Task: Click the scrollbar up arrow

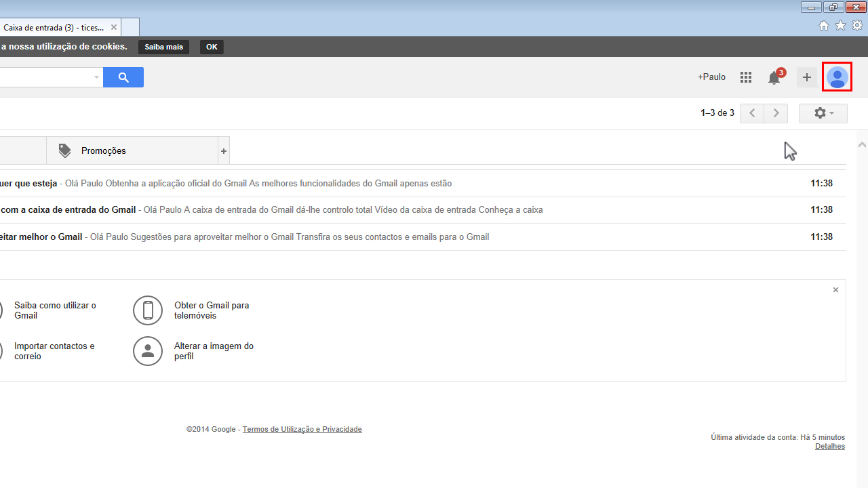Action: point(862,144)
